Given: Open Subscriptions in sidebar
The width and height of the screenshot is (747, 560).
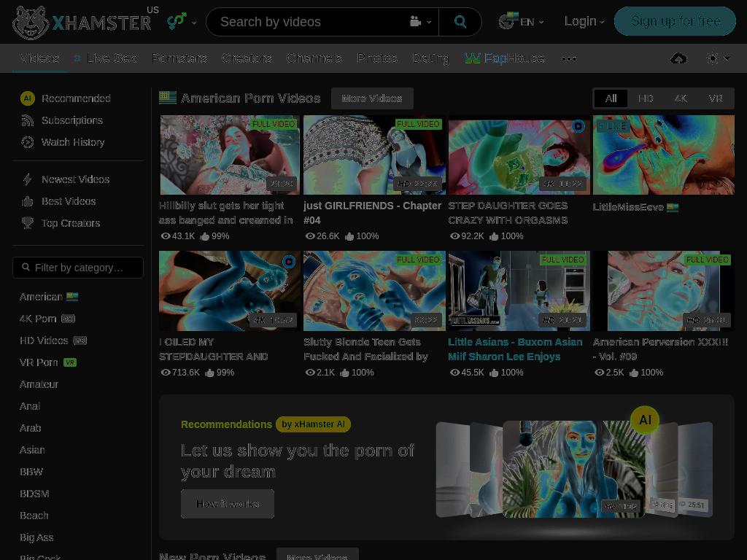Looking at the screenshot, I should pyautogui.click(x=61, y=120).
